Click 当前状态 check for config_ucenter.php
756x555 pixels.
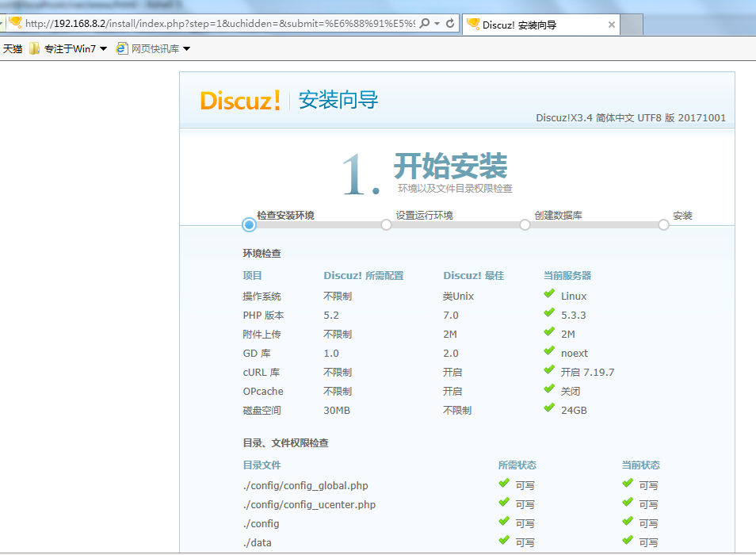[x=628, y=503]
